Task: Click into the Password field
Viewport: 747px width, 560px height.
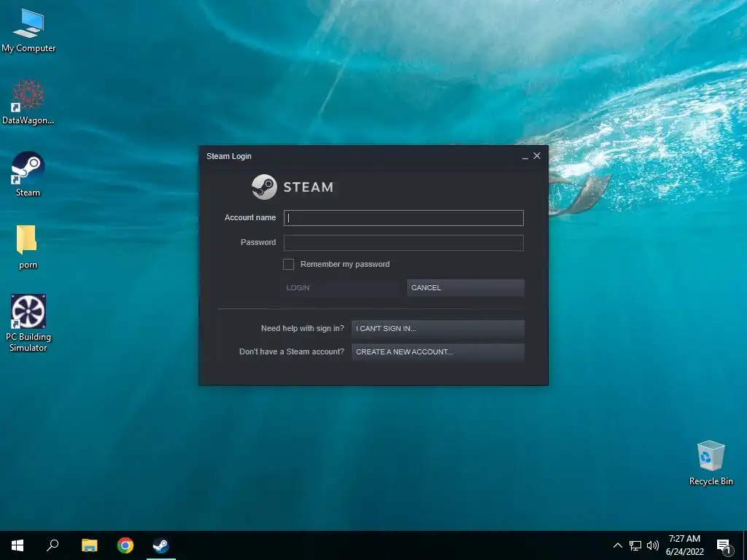Action: point(403,243)
